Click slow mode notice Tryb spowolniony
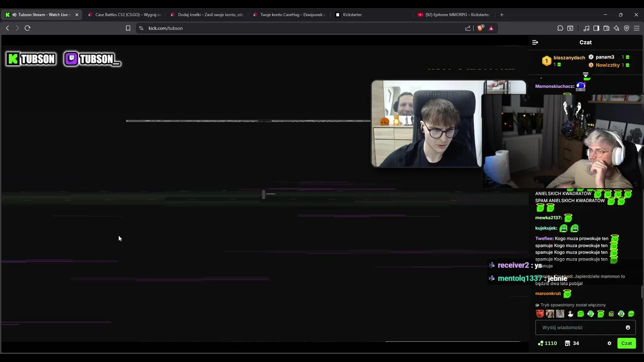 point(571,305)
